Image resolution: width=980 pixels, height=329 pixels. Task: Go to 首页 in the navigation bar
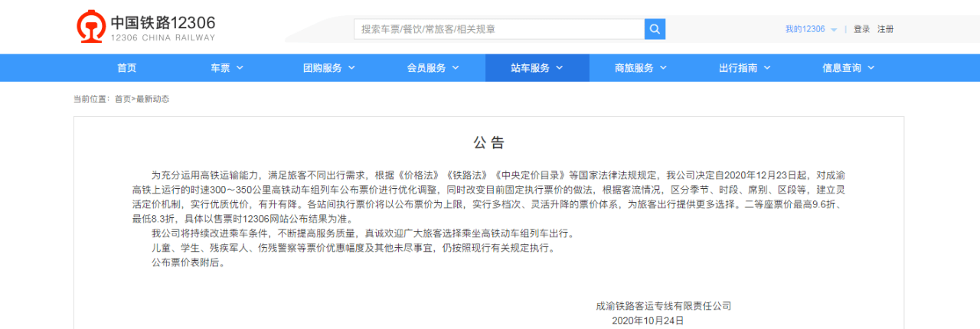126,68
